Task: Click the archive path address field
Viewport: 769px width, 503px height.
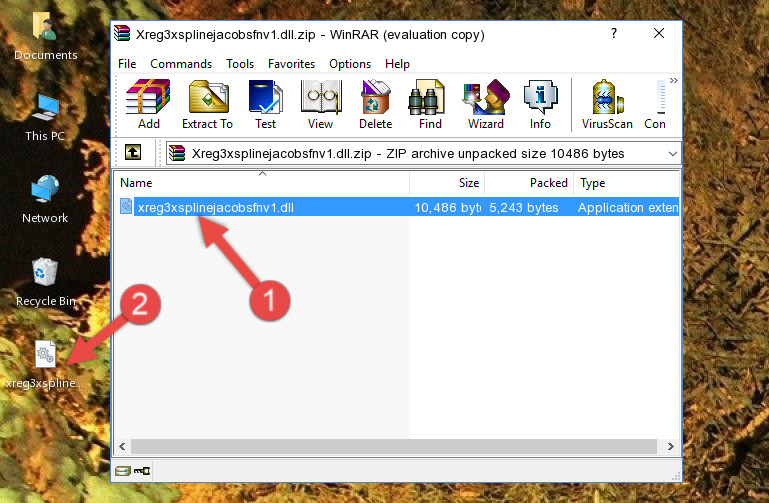Action: tap(423, 153)
